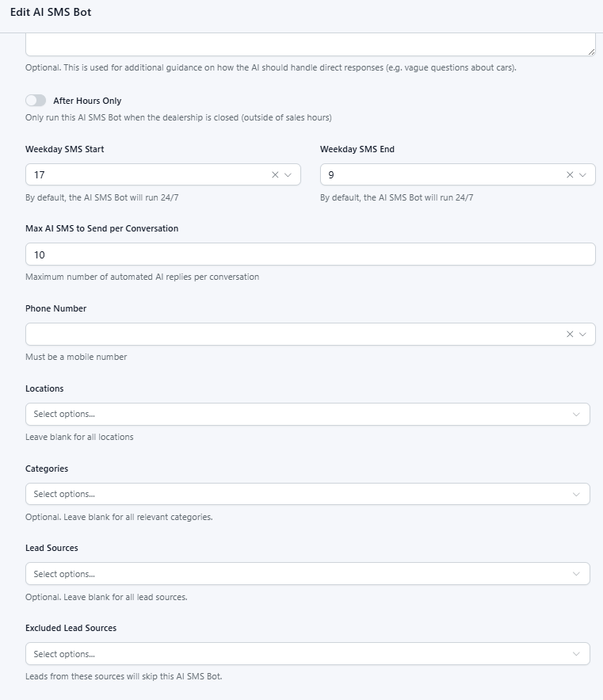Open the Phone Number dropdown chevron
Screen dimensions: 603x700
[582, 335]
